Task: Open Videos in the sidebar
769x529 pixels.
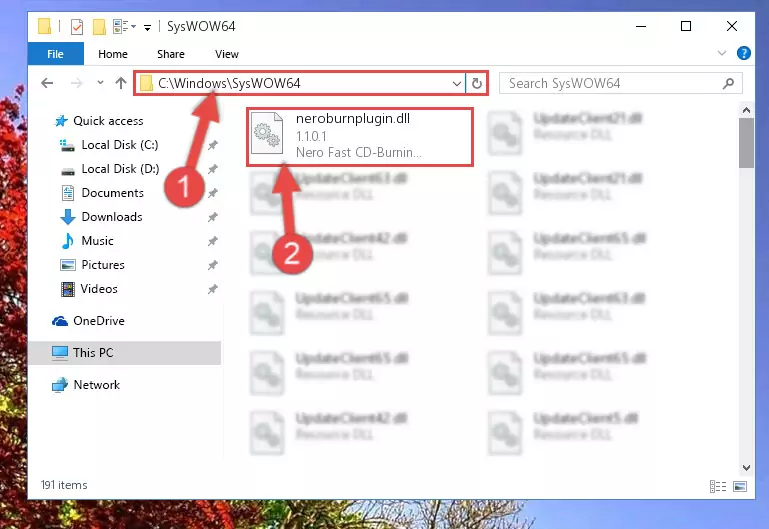Action: coord(89,289)
